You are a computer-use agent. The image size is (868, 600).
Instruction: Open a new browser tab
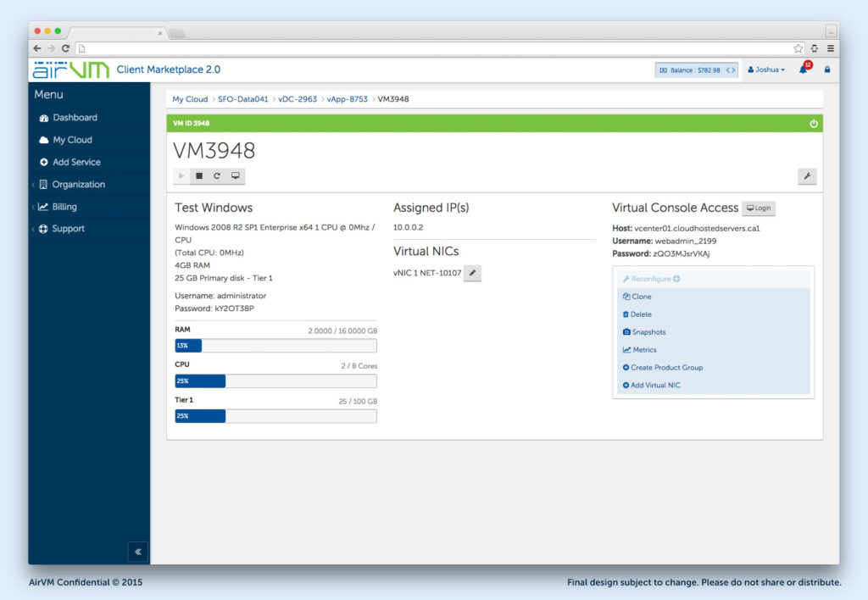coord(177,34)
